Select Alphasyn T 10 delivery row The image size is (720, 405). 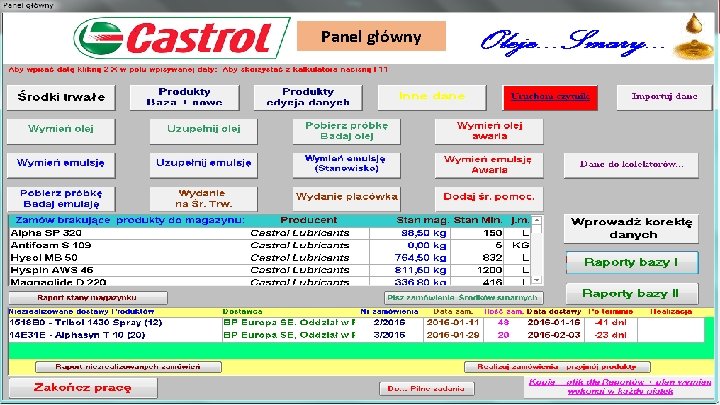point(356,335)
